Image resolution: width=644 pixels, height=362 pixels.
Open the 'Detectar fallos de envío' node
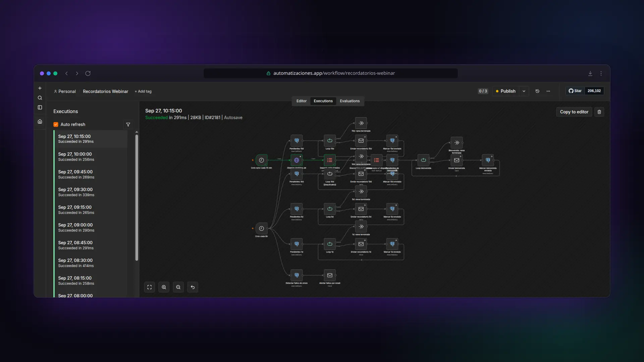point(297,275)
